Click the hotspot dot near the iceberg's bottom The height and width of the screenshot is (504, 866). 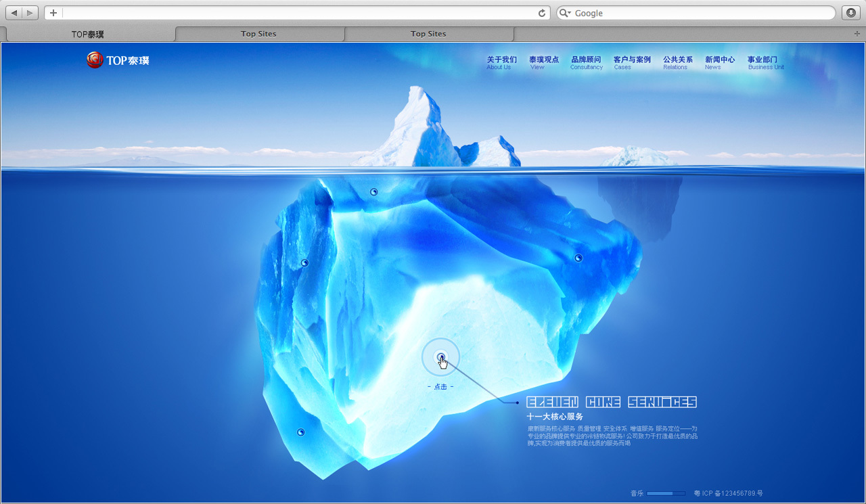coord(300,432)
